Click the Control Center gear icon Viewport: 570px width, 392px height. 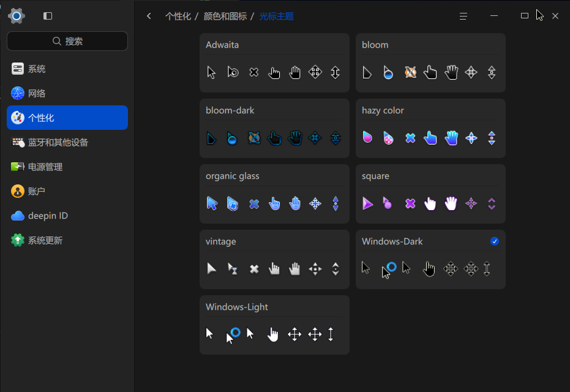pyautogui.click(x=17, y=16)
